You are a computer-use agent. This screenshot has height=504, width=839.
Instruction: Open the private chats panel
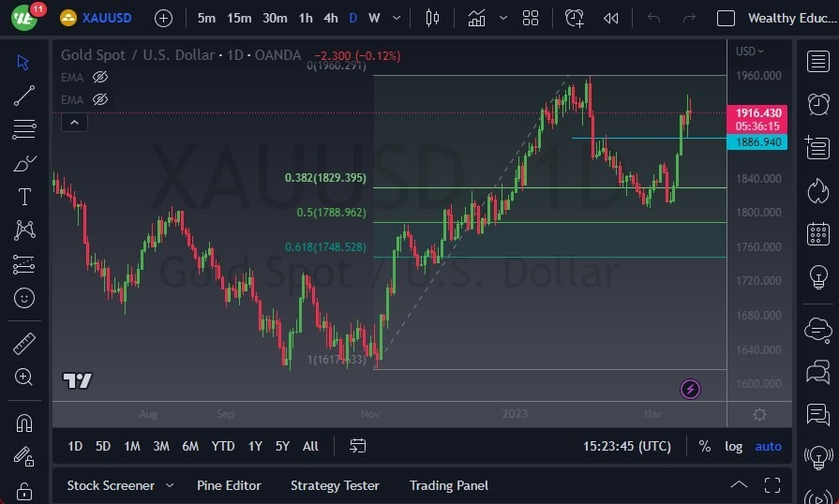(x=818, y=372)
